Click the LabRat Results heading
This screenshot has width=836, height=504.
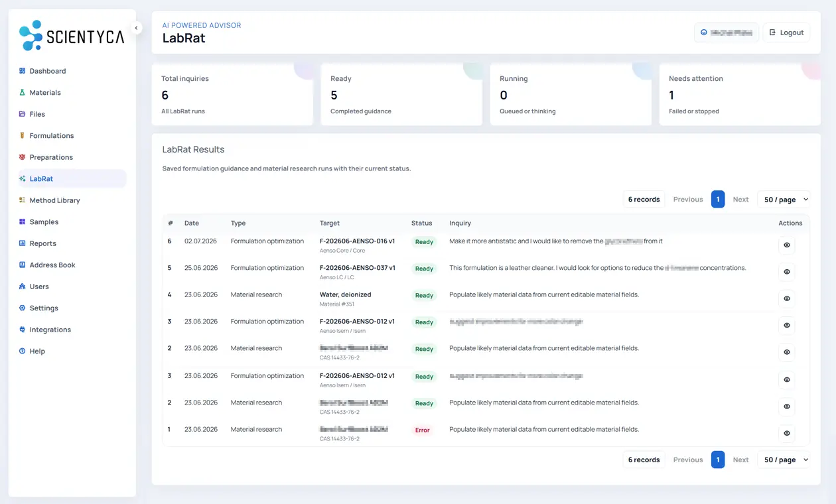pos(193,150)
